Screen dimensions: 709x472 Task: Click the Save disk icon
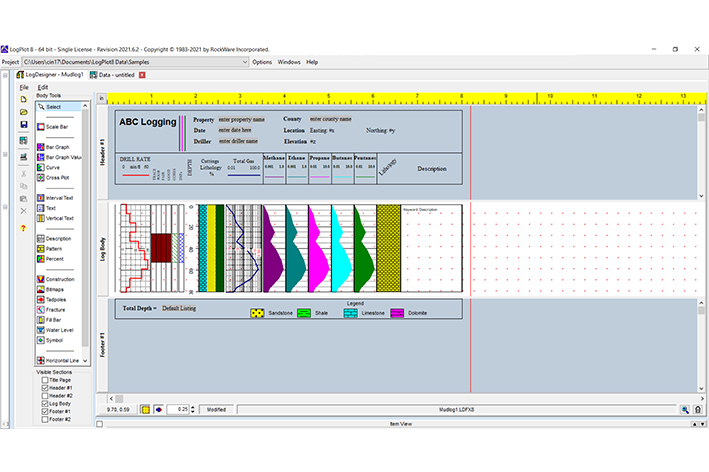coord(23,123)
